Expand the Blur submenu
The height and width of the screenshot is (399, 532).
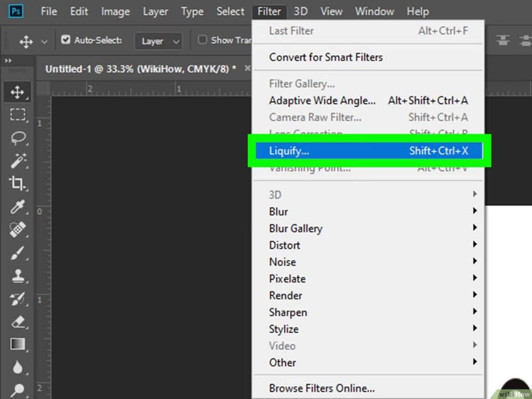pyautogui.click(x=278, y=211)
